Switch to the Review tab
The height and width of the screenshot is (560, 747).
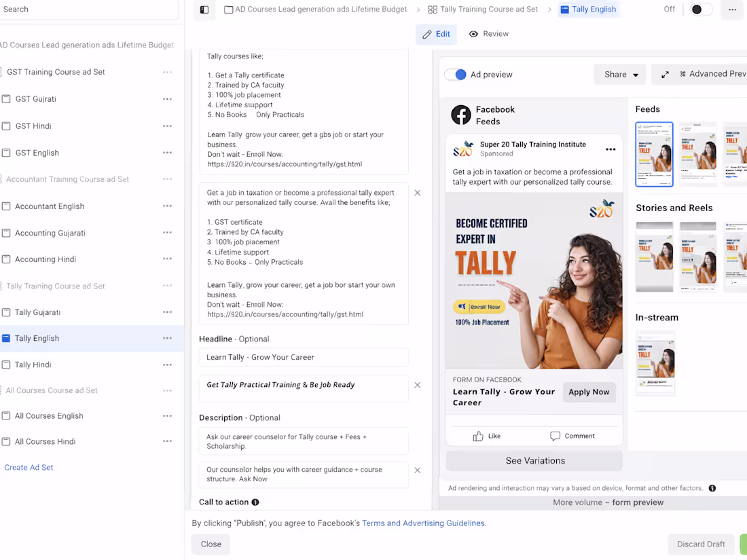tap(488, 33)
